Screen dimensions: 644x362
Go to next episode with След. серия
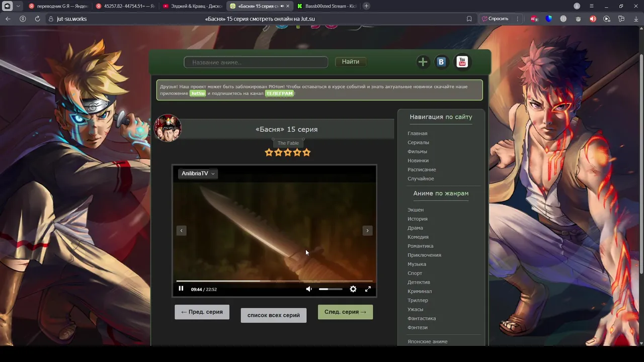pos(345,312)
